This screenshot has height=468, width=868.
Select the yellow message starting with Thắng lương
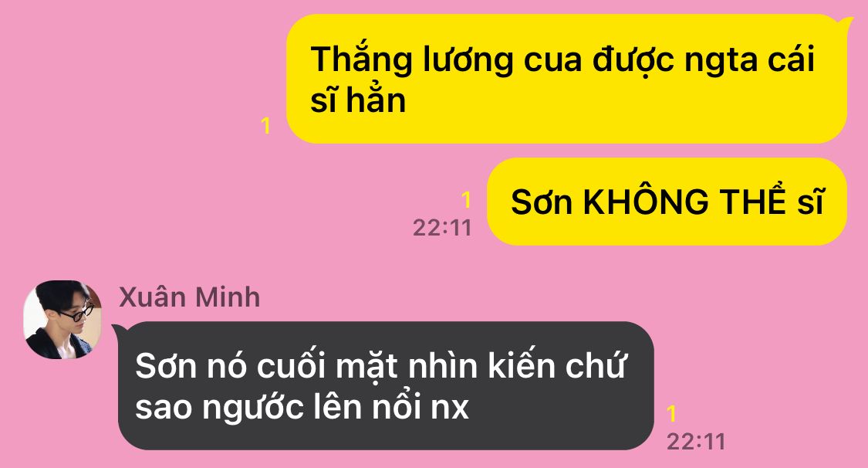pyautogui.click(x=567, y=80)
